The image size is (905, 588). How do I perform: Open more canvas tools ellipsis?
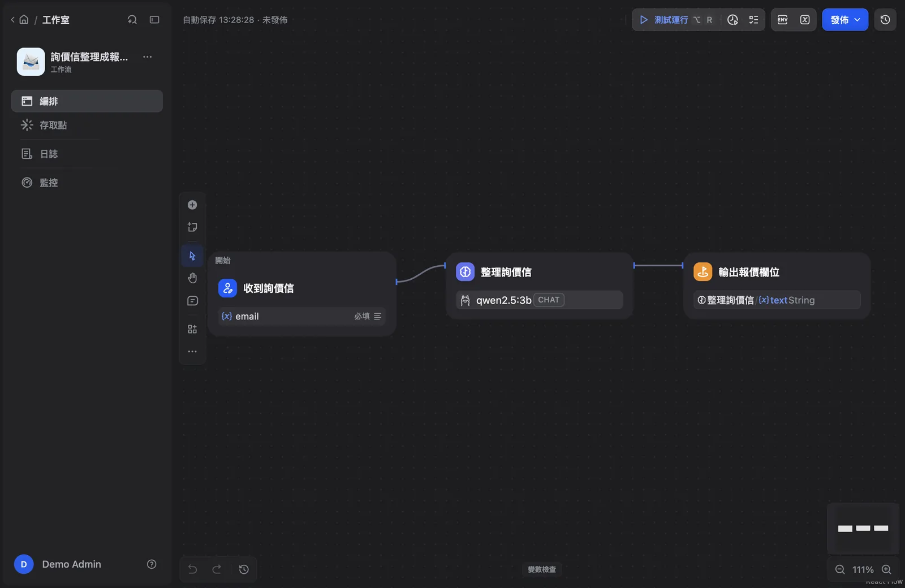(192, 352)
